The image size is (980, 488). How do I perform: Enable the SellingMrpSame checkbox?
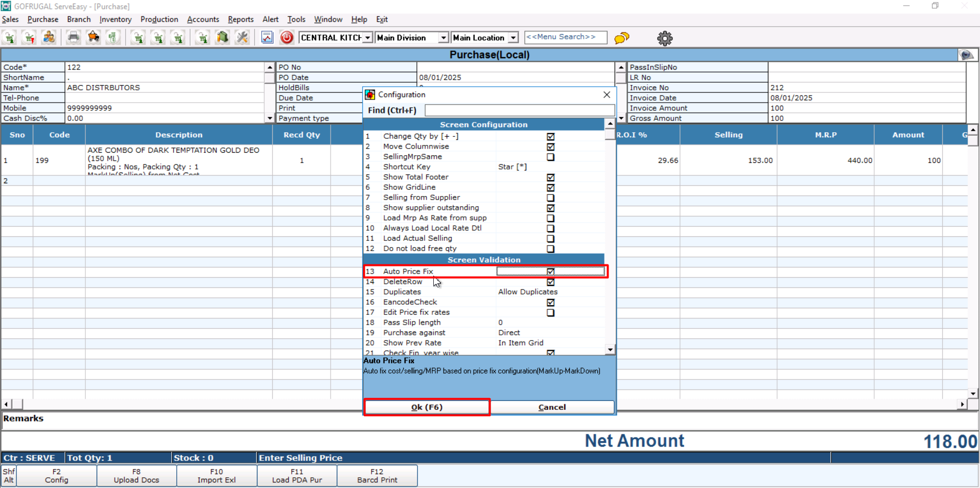tap(550, 157)
